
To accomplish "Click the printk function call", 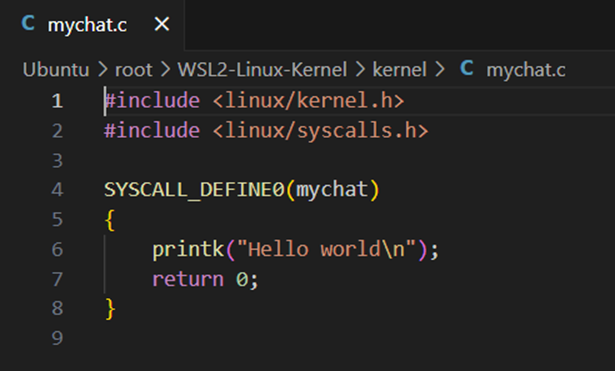I will click(x=187, y=249).
